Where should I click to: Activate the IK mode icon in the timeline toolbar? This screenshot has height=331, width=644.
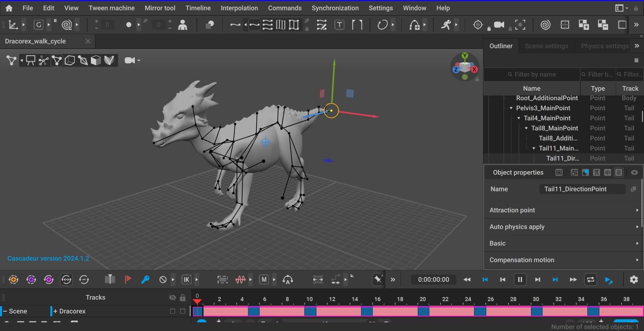(186, 279)
